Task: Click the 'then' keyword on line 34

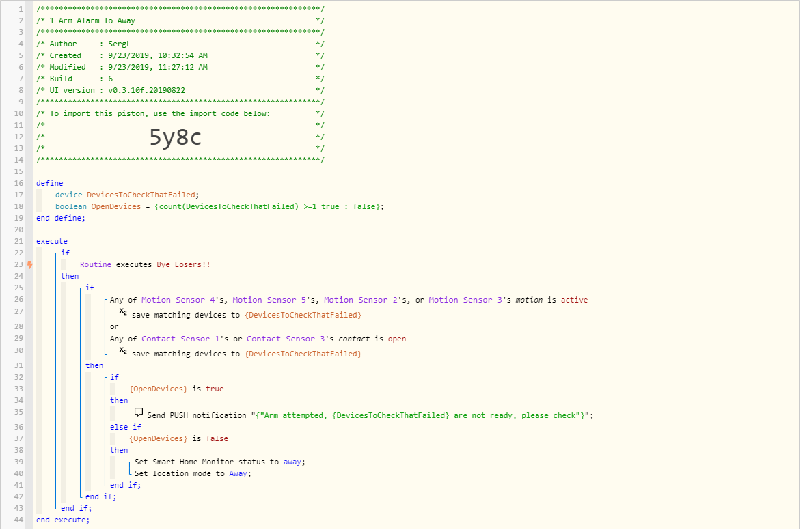Action: [x=119, y=401]
